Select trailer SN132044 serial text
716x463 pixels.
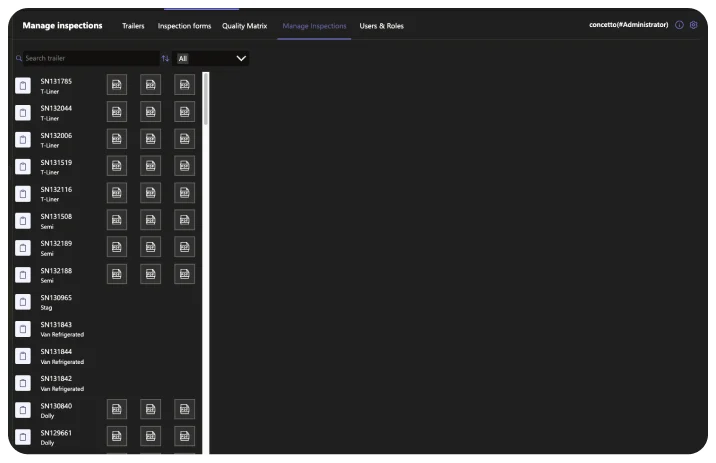click(56, 108)
